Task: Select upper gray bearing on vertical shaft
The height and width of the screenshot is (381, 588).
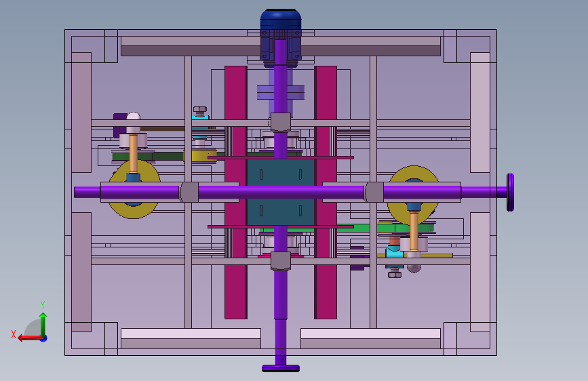Action: click(281, 123)
